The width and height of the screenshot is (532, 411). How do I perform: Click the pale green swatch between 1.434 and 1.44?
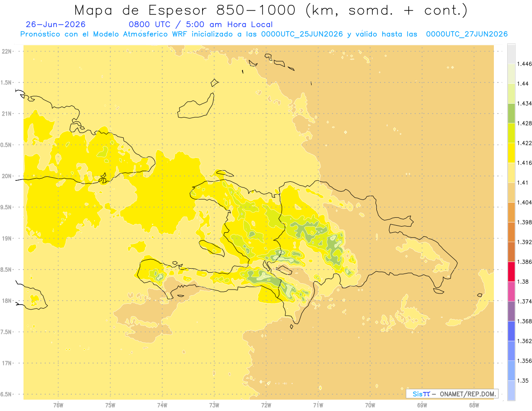point(511,94)
